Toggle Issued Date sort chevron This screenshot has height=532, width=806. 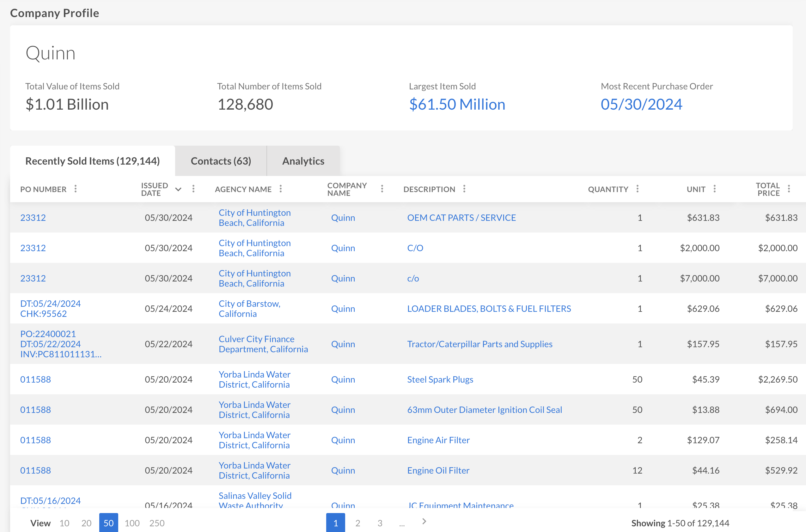pyautogui.click(x=178, y=189)
